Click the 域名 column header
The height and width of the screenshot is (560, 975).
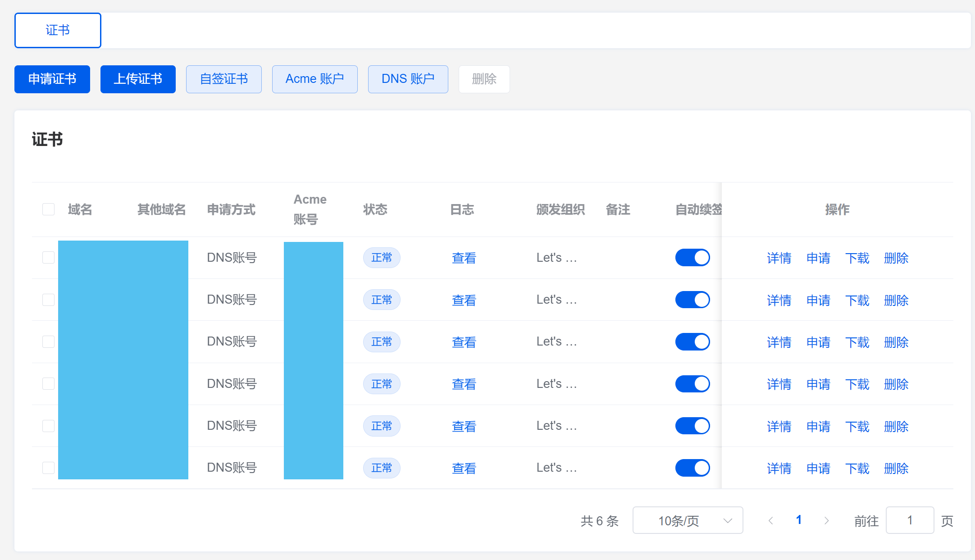pyautogui.click(x=80, y=209)
